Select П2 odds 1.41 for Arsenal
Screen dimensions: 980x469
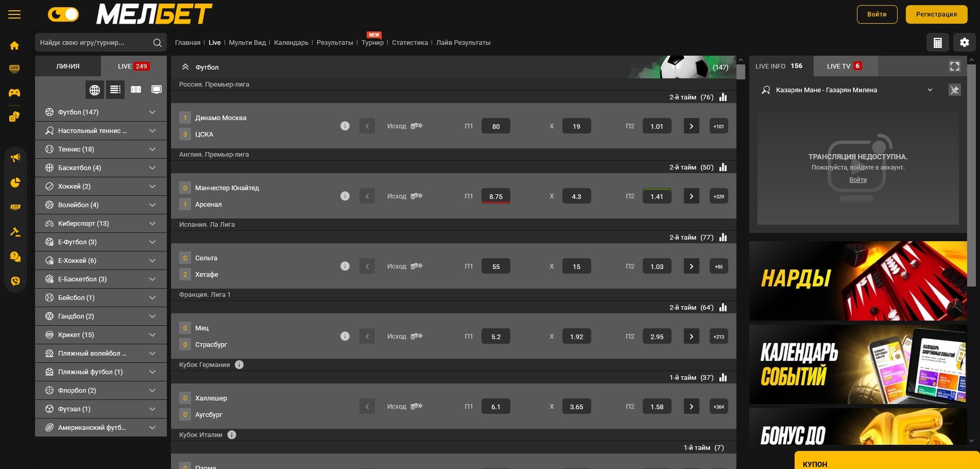[x=657, y=196]
